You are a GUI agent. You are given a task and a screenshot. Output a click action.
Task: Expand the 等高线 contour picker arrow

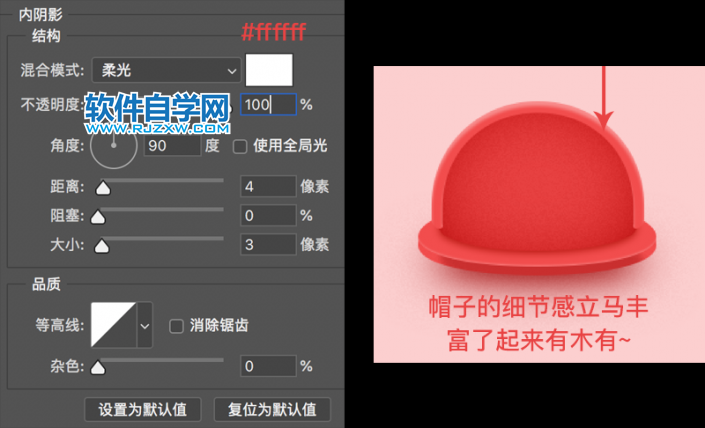pyautogui.click(x=144, y=325)
